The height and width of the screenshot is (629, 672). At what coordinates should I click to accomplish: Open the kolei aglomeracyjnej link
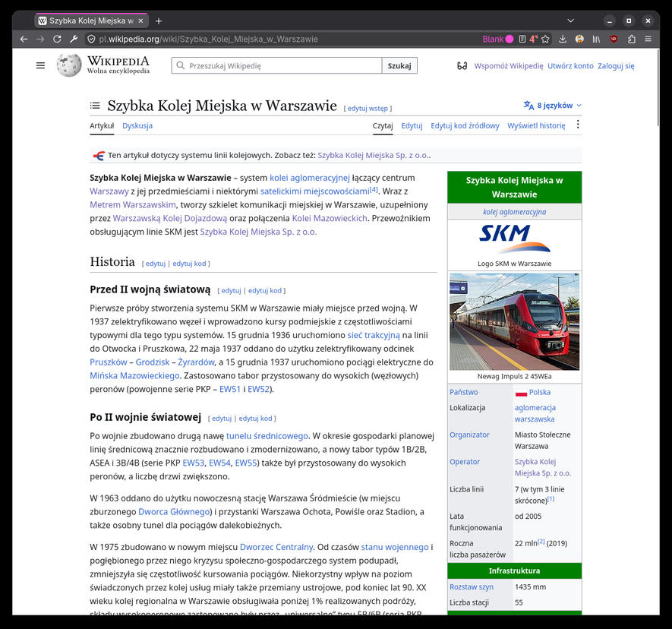[310, 178]
